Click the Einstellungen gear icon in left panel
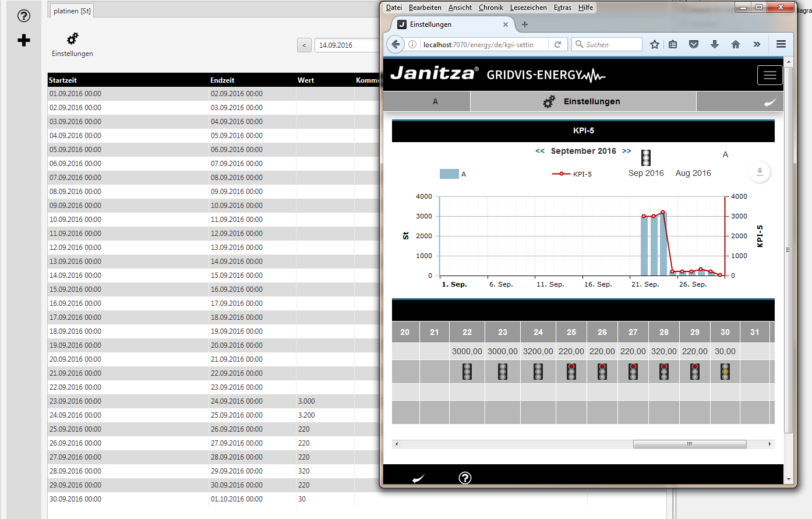The image size is (812, 519). 72,39
